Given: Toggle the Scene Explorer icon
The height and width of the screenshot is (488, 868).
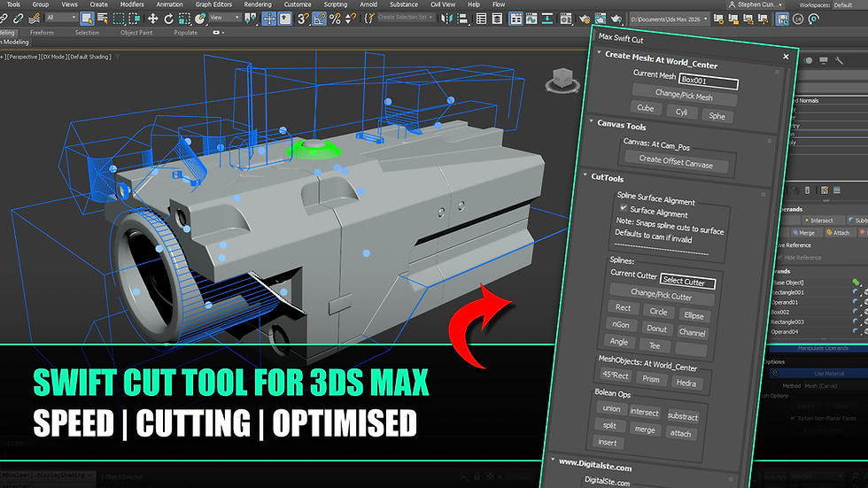Looking at the screenshot, I should [x=482, y=19].
